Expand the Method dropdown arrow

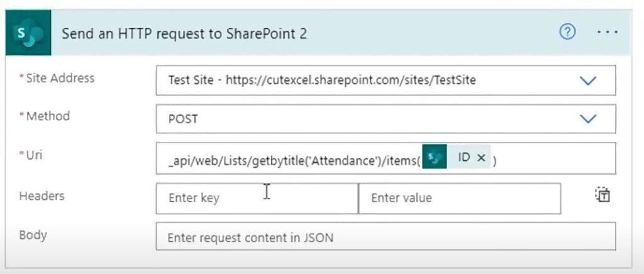588,119
